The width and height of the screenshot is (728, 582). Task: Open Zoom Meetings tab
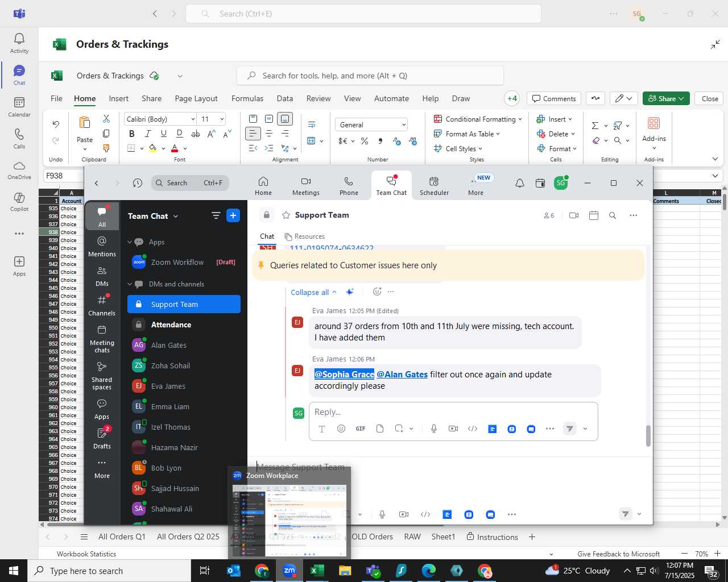click(306, 186)
